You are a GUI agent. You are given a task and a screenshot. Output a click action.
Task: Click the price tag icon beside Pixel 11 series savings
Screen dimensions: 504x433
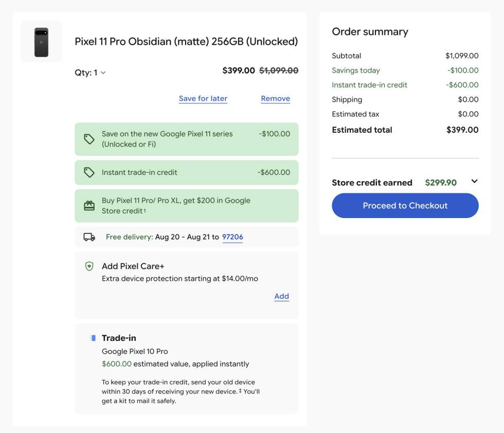89,139
